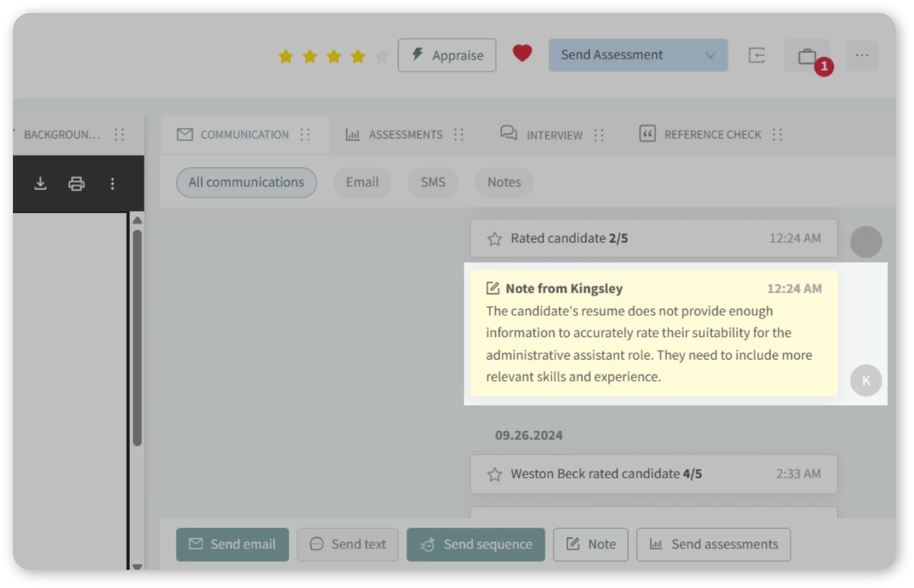The width and height of the screenshot is (914, 588).
Task: Click the Send sequence button
Action: (476, 544)
